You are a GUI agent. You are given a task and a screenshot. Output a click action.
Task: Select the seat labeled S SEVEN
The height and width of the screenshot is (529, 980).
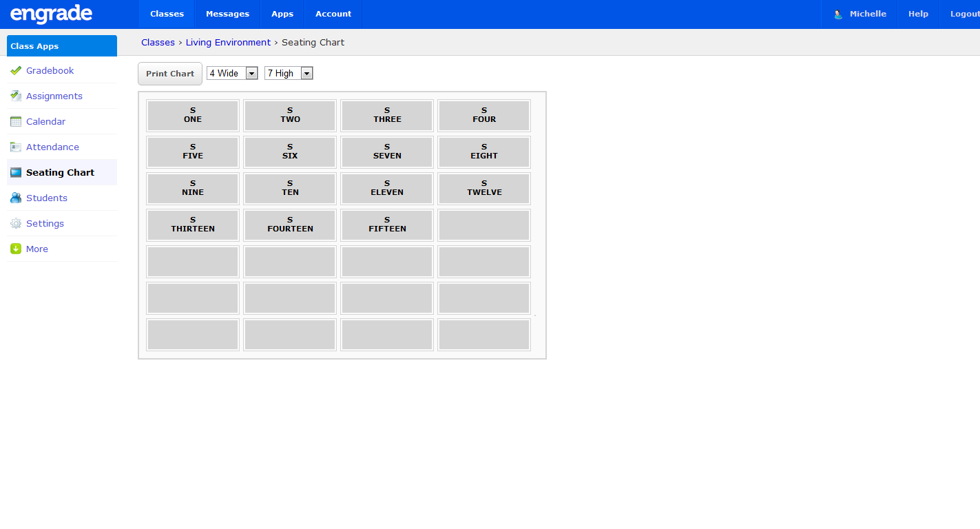point(386,152)
